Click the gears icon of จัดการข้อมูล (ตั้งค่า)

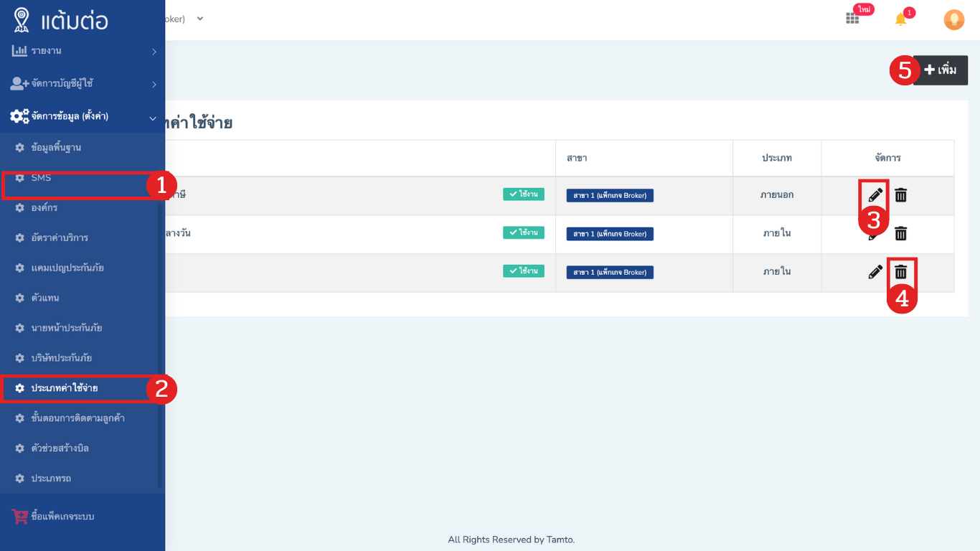pos(19,116)
